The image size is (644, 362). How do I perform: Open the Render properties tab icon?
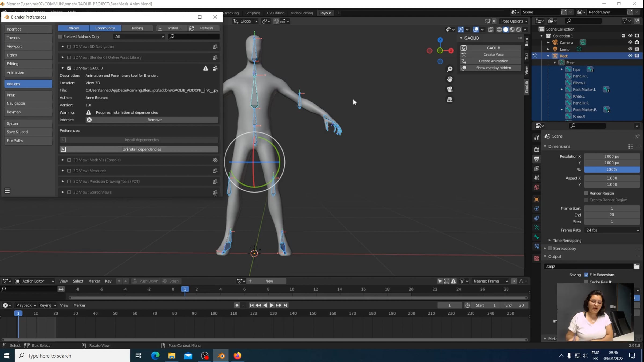click(536, 149)
